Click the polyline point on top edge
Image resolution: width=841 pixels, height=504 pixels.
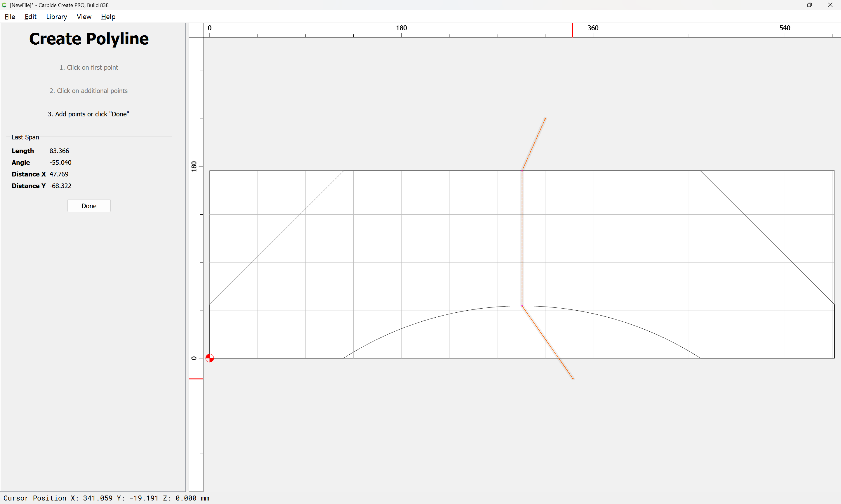pyautogui.click(x=522, y=171)
